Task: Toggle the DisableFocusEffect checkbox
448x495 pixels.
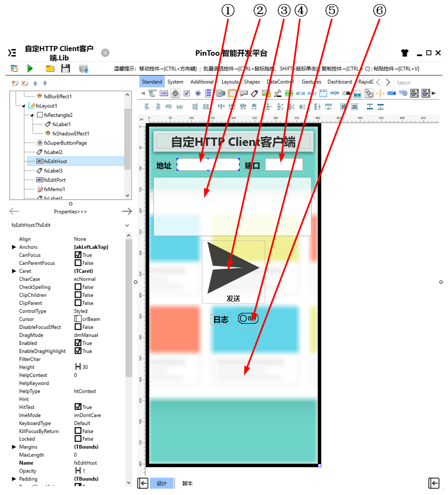Action: point(78,327)
